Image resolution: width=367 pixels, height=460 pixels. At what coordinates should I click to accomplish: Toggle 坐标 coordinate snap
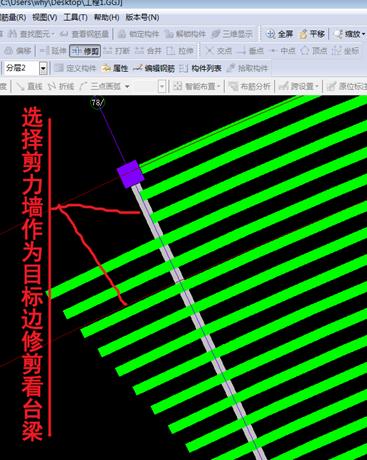tap(346, 51)
